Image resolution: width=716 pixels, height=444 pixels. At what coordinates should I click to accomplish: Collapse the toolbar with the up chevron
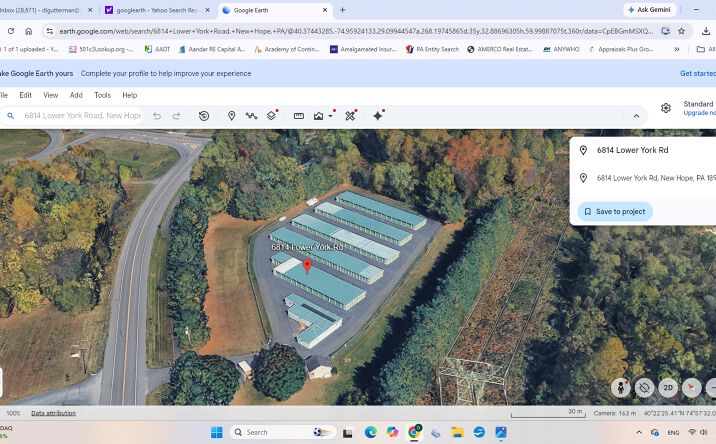click(x=636, y=116)
